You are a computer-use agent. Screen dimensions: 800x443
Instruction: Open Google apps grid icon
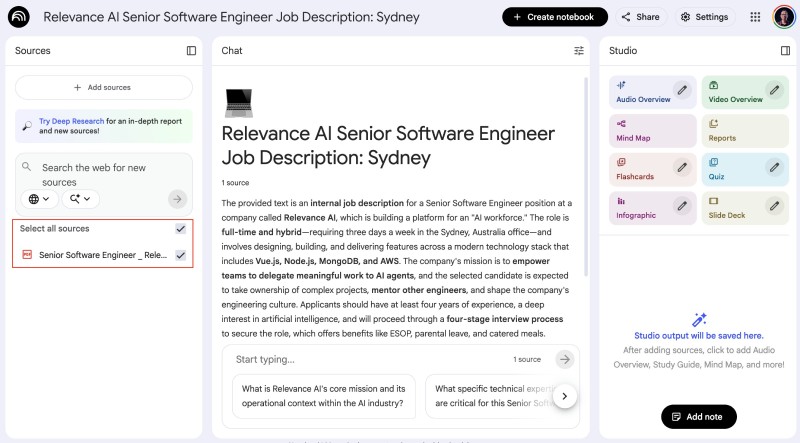(x=755, y=17)
